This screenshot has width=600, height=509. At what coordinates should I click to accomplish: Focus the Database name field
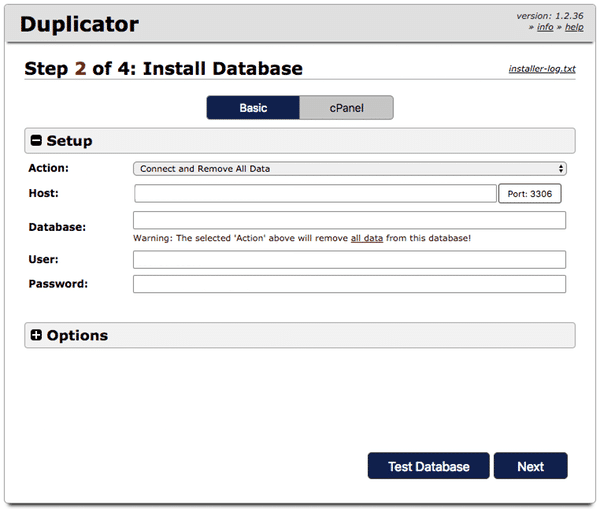349,220
